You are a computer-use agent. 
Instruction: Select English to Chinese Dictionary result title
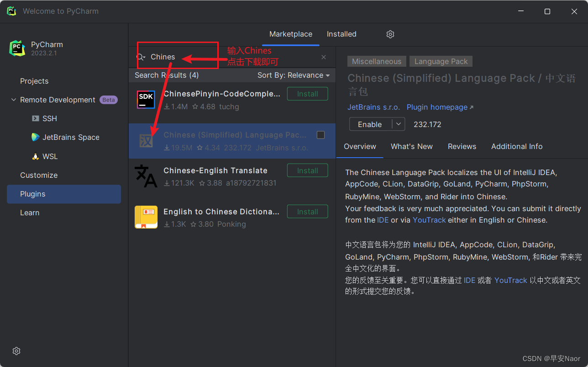[x=221, y=212]
